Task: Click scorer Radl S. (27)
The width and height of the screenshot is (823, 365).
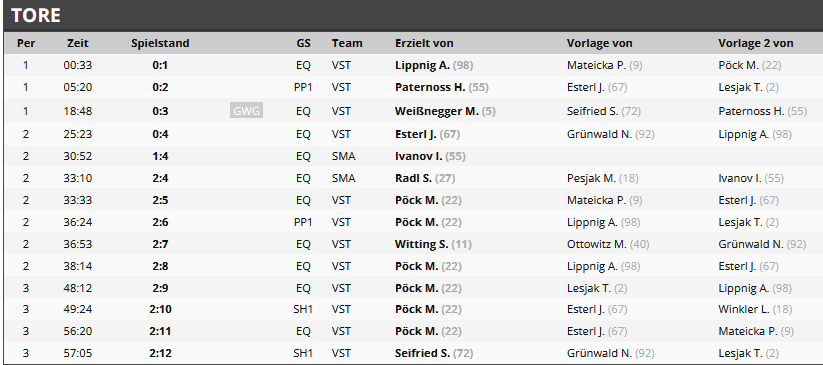Action: (425, 178)
